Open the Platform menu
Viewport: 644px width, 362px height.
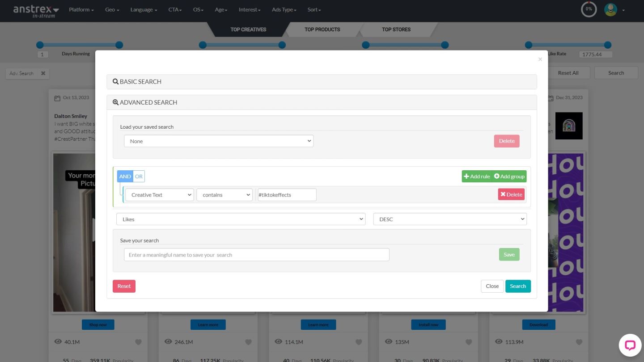pos(81,10)
